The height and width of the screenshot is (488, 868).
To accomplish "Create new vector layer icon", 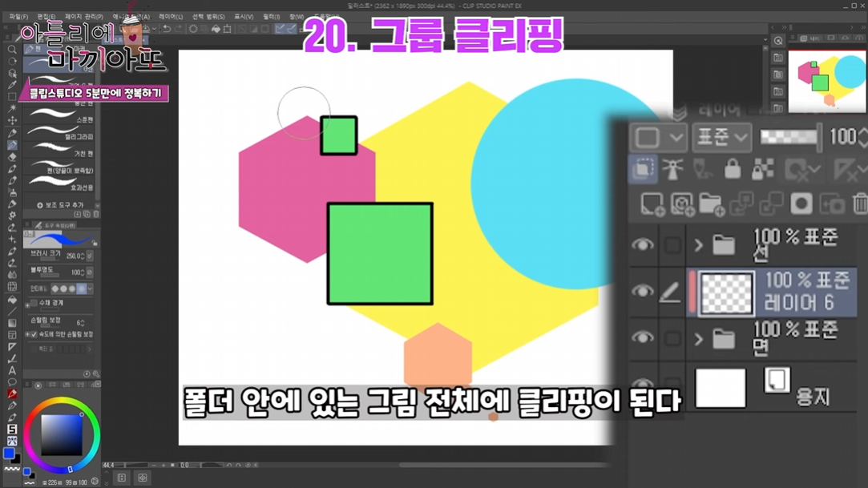I will 682,204.
